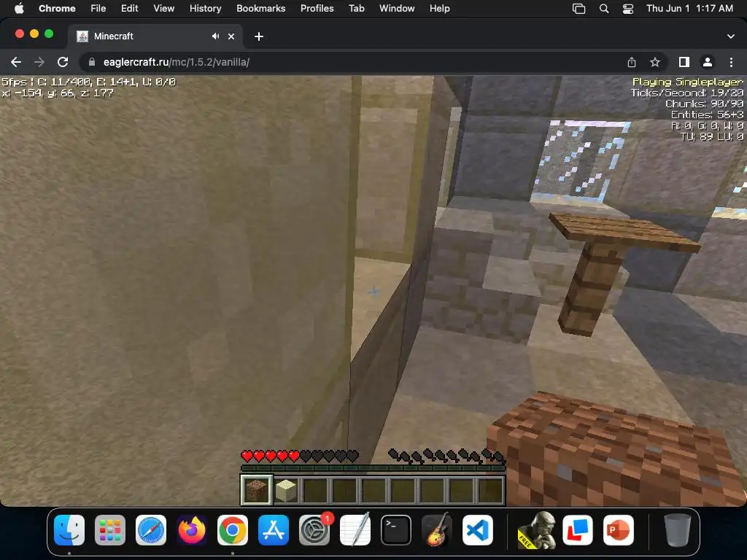747x560 pixels.
Task: Launch Safari from the dock
Action: pyautogui.click(x=151, y=530)
